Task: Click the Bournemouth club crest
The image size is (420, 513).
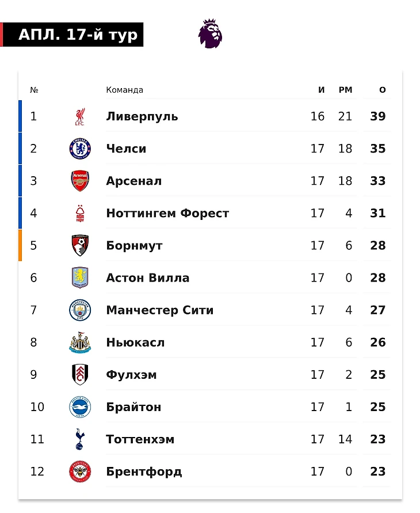Action: coord(80,246)
